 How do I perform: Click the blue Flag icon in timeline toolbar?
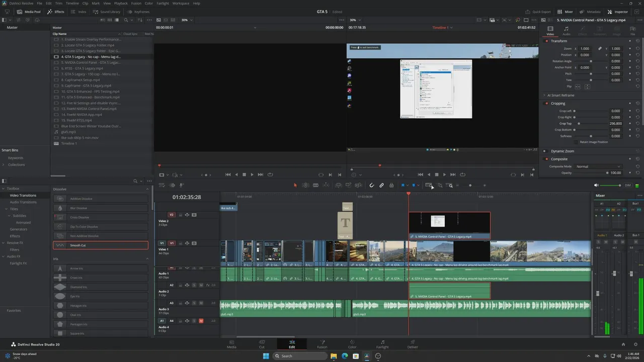(x=403, y=186)
